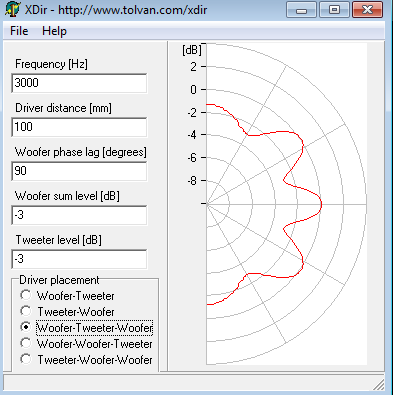Click the Frequency [Hz] input field
This screenshot has height=395, width=393.
pyautogui.click(x=79, y=83)
